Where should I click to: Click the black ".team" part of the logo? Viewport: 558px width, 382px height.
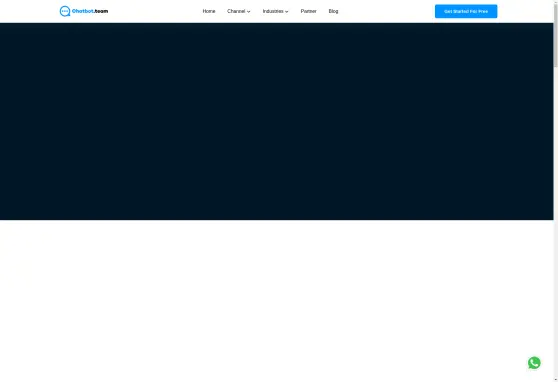(101, 11)
